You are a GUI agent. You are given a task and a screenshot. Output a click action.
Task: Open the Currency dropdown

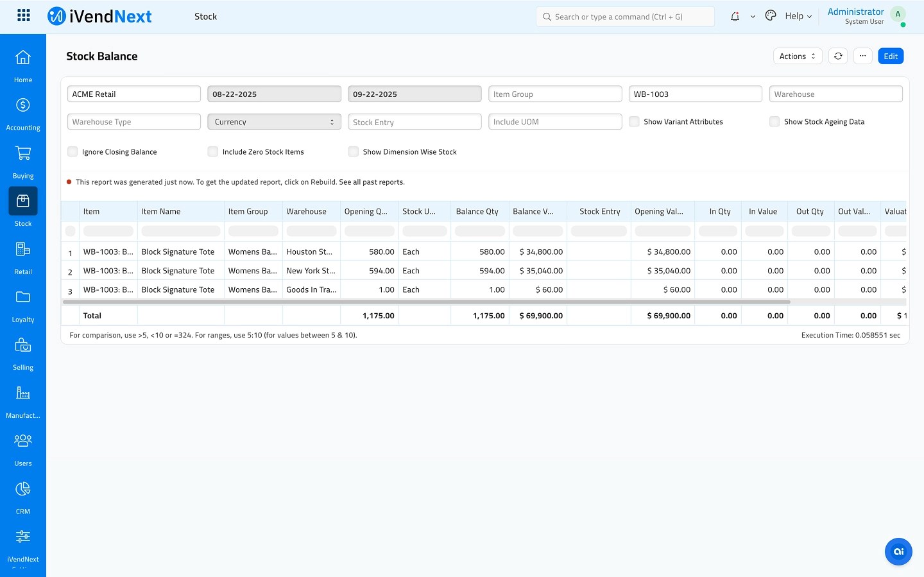pos(274,122)
